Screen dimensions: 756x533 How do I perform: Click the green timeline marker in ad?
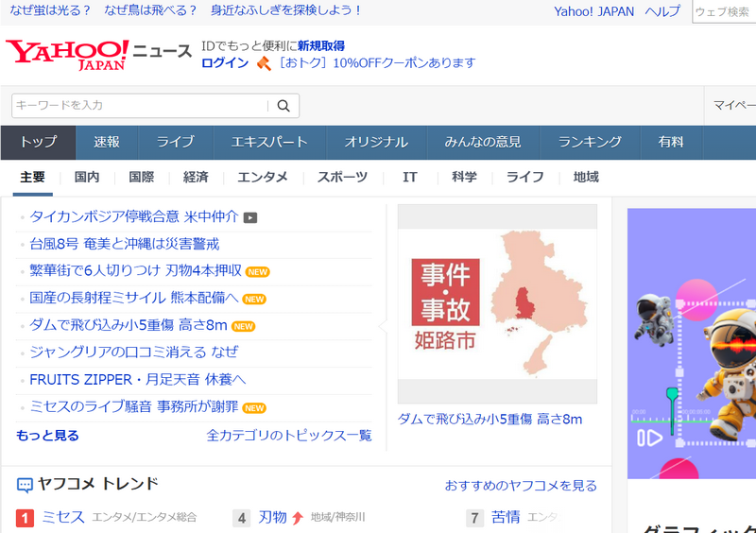pyautogui.click(x=672, y=410)
